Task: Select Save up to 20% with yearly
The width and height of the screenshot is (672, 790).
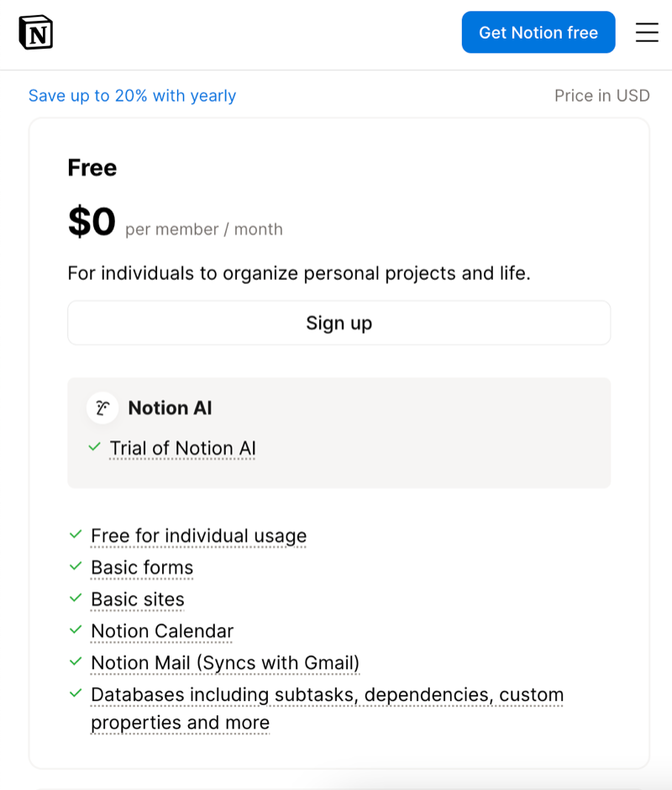Action: [x=132, y=96]
